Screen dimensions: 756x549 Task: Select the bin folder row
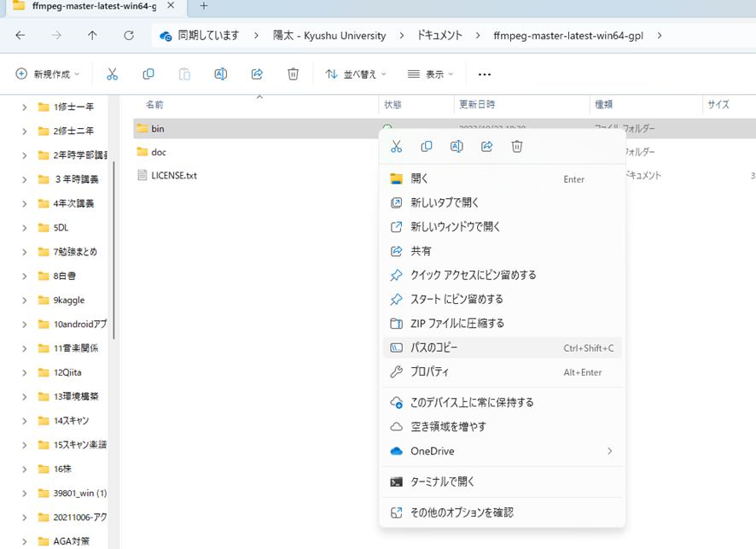(257, 129)
